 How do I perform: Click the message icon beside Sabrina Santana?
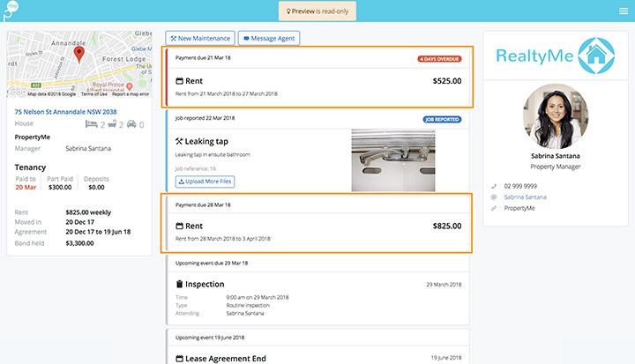tap(493, 197)
